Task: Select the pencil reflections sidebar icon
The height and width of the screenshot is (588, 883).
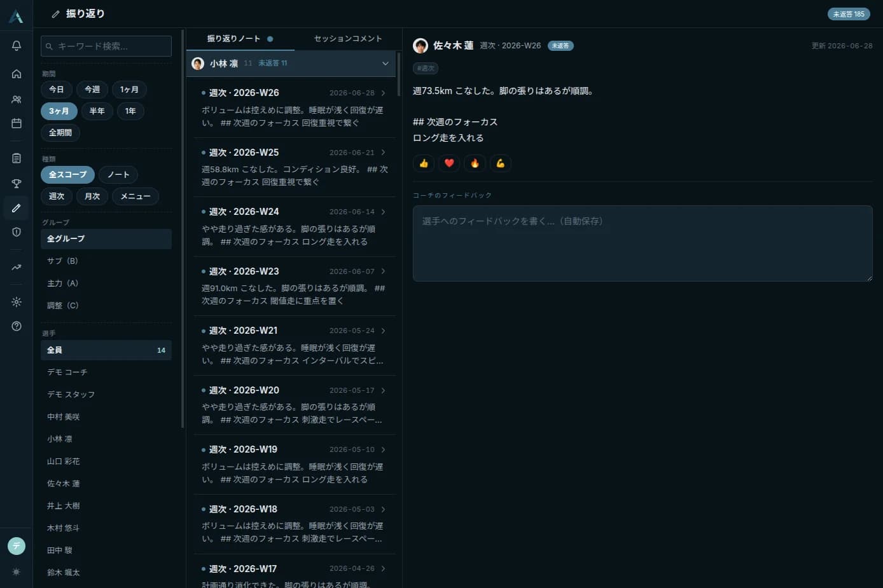Action: (17, 208)
